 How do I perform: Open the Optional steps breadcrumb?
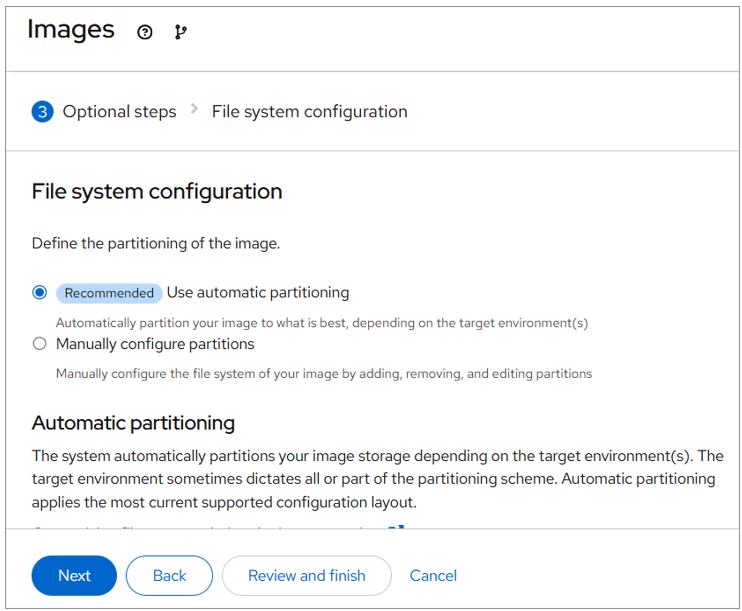coord(119,112)
